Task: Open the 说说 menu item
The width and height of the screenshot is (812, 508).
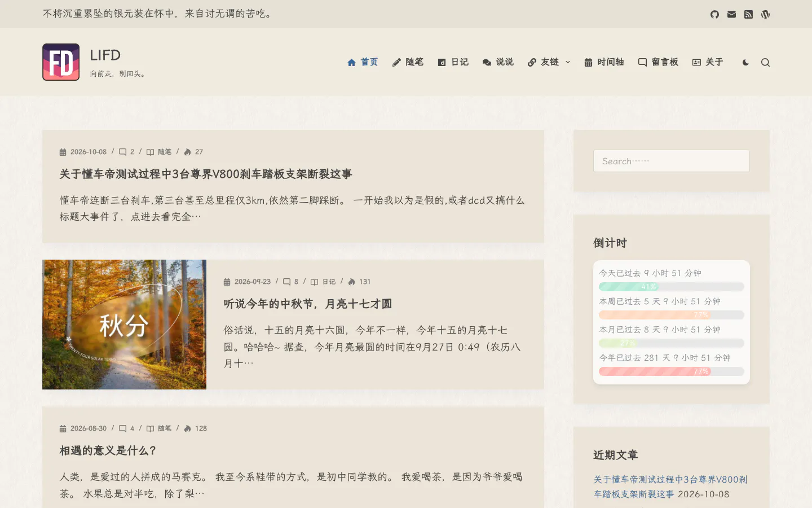Action: (498, 62)
